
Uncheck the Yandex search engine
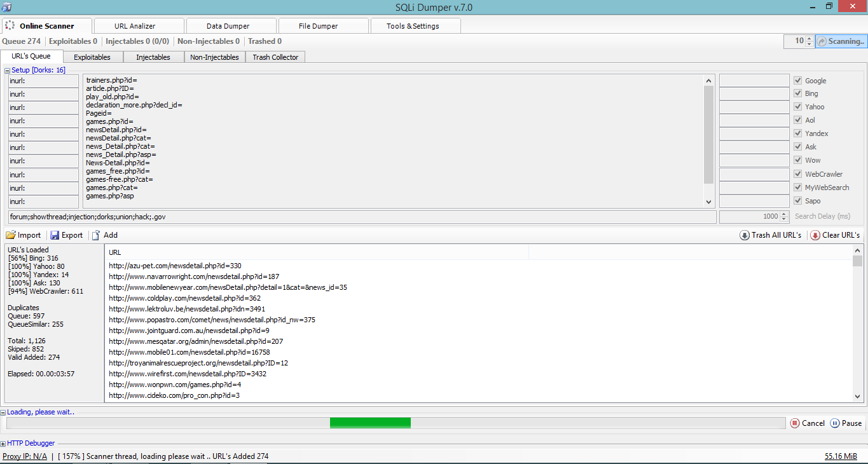(x=797, y=133)
